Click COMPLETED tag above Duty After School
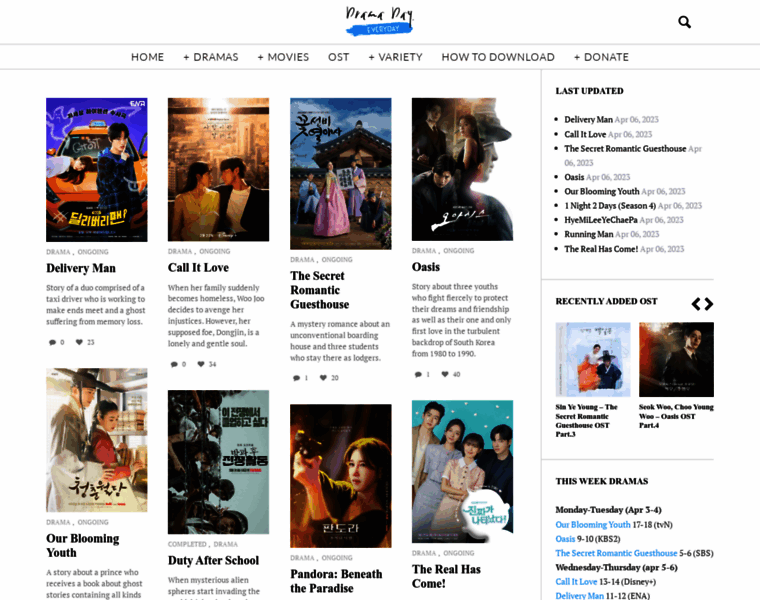Viewport: 760px width, 600px height. tap(187, 544)
